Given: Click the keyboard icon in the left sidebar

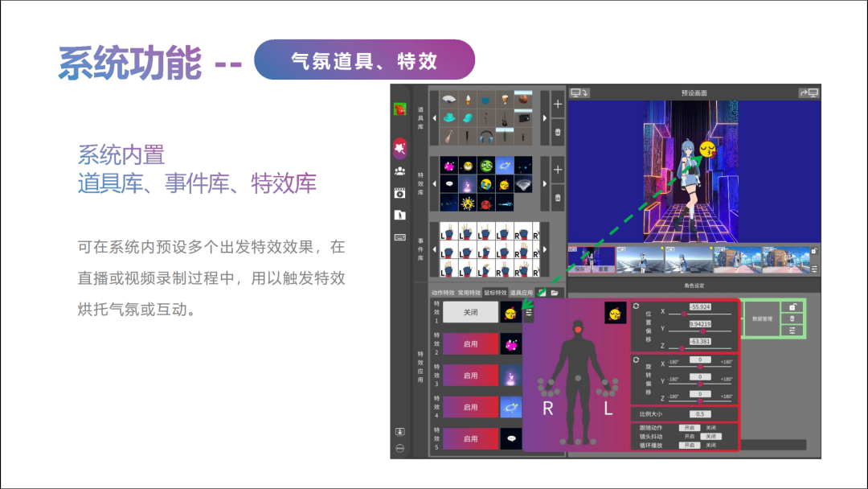Looking at the screenshot, I should 400,237.
